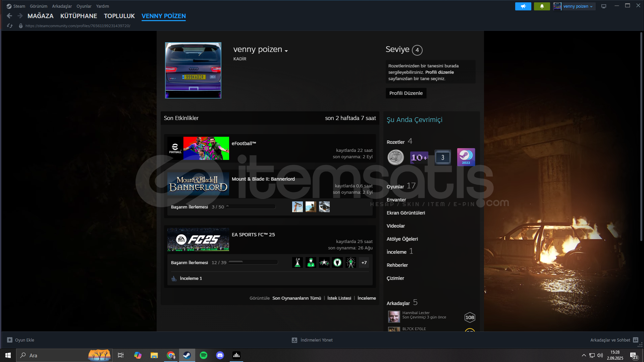Open Arkadaşlar ve Sohbet panel
The width and height of the screenshot is (644, 362).
click(614, 340)
